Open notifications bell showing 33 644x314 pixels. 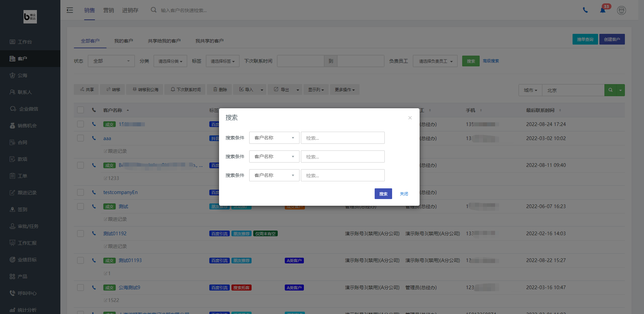coord(603,10)
